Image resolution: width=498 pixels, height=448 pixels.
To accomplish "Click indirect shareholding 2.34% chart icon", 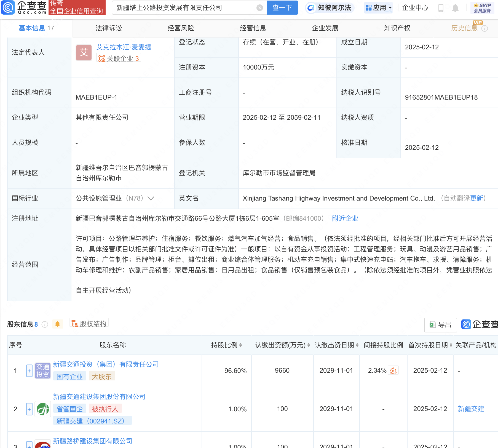I will (x=393, y=371).
